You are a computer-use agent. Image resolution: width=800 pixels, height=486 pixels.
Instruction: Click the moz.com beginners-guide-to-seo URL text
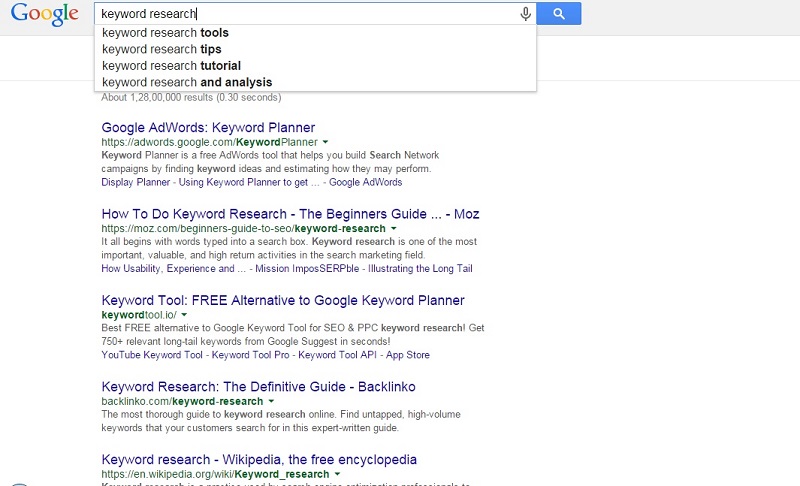point(243,228)
